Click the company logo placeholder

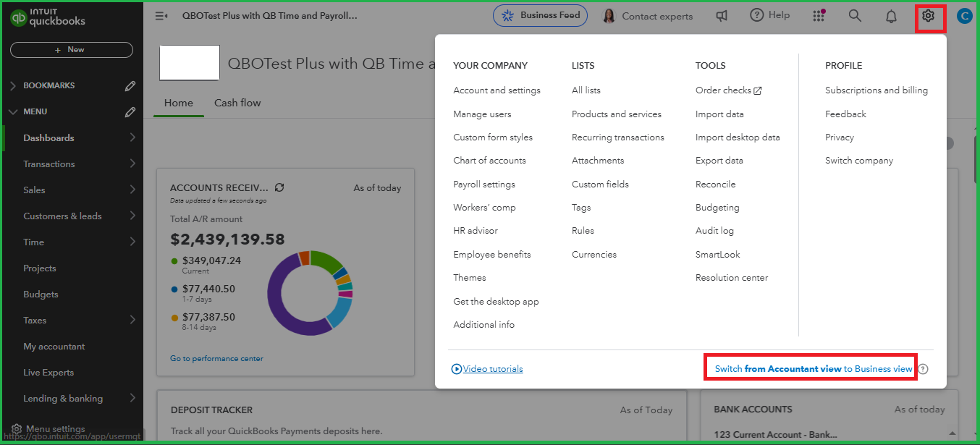click(189, 63)
